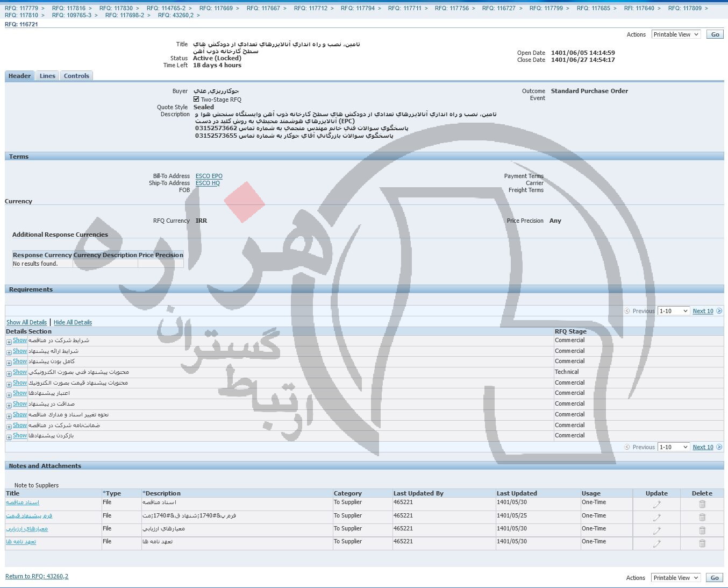Click Next 10 link above requirements table
Screen dimensions: 728x588
703,311
